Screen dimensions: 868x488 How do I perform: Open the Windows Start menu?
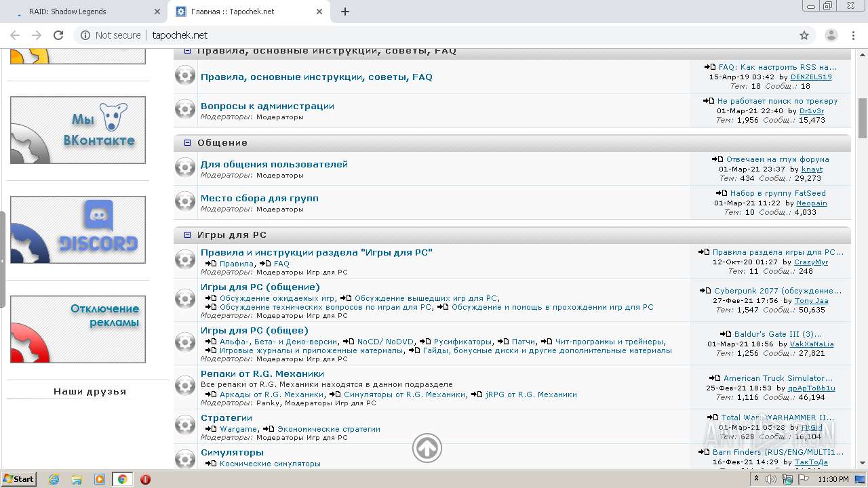pos(19,479)
